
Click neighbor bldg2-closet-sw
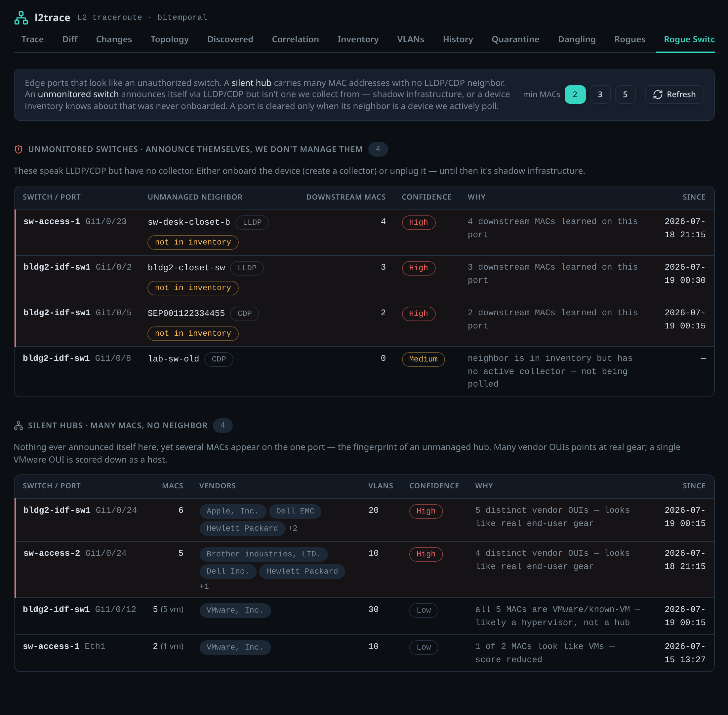coord(186,268)
